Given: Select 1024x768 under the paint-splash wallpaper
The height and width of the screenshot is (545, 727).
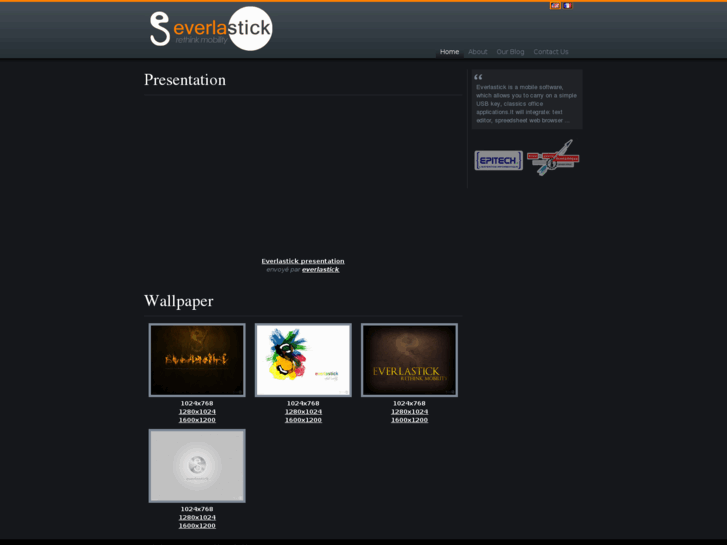Looking at the screenshot, I should (x=303, y=404).
